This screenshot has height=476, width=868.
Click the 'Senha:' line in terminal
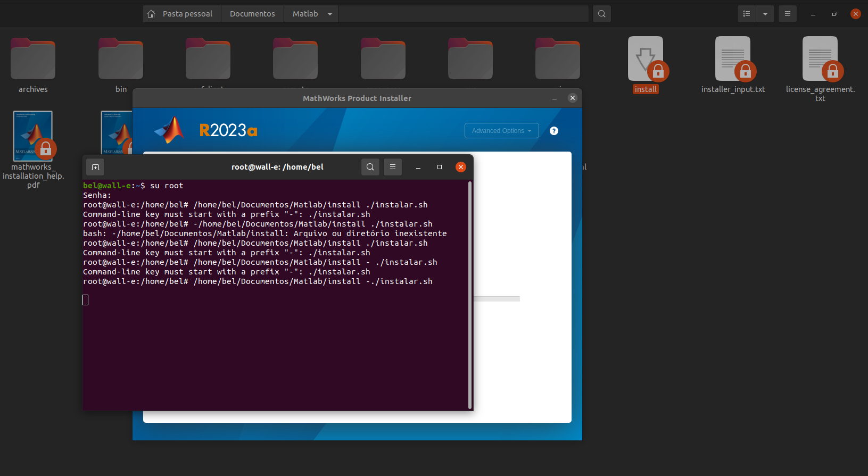point(97,195)
